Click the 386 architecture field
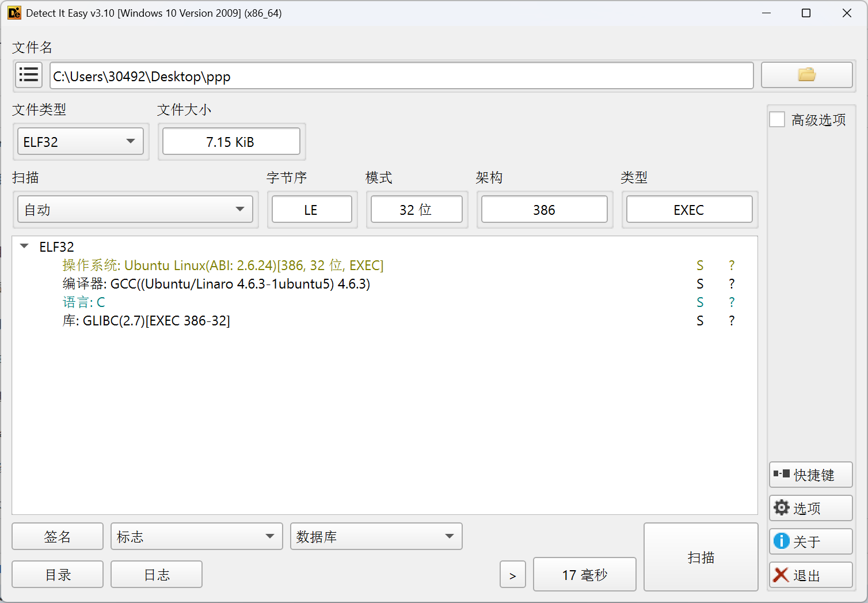Screen dimensions: 868x603 tap(545, 210)
